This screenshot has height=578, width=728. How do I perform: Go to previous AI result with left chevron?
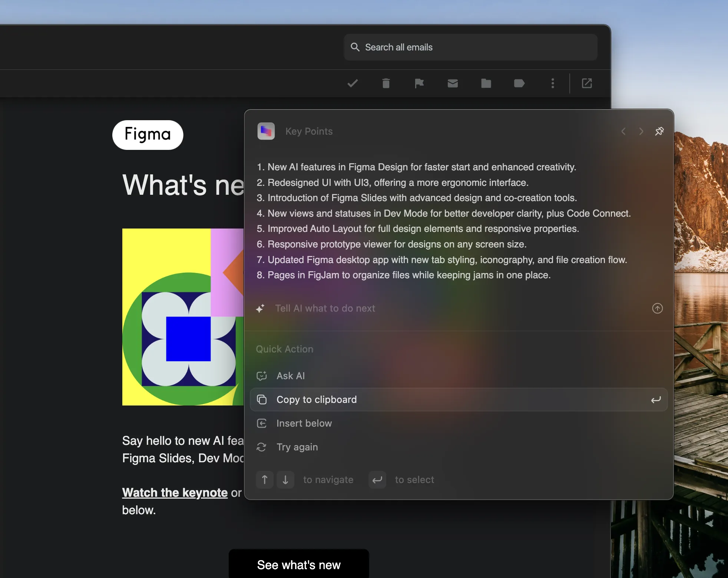(624, 131)
